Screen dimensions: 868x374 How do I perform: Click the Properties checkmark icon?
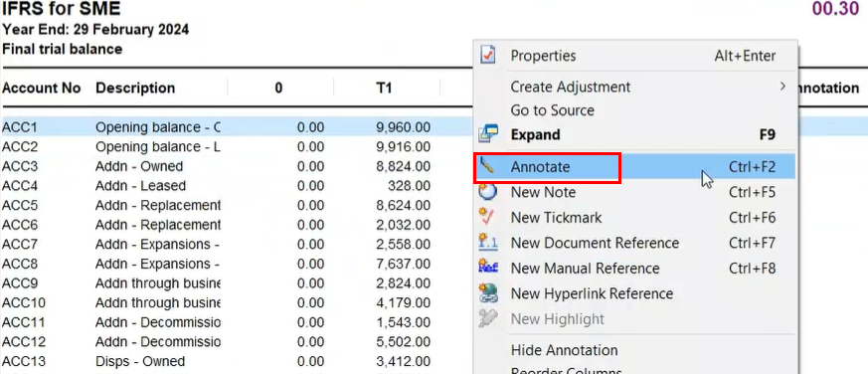(488, 56)
